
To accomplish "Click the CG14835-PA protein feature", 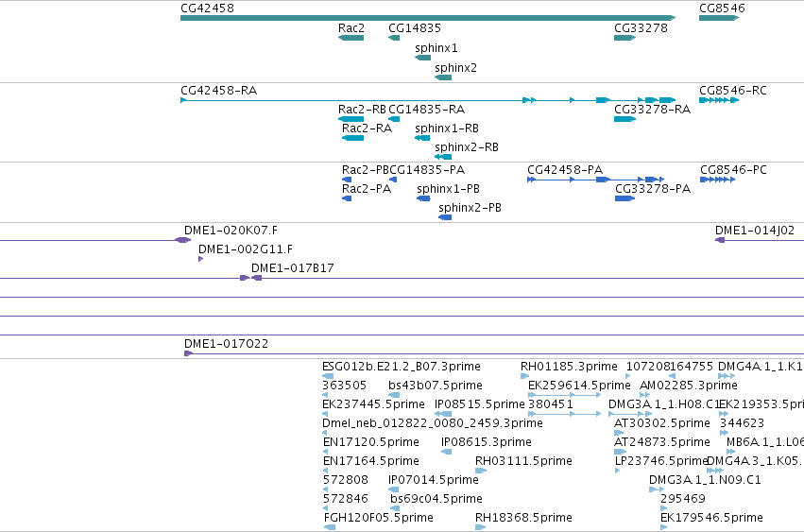I will point(393,180).
